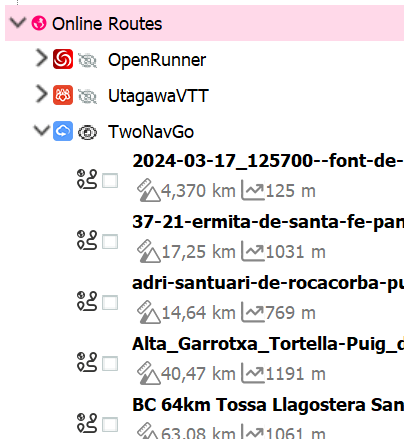Click route icon beside 2024-03-17_125700 track
This screenshot has height=439, width=404.
(x=87, y=179)
